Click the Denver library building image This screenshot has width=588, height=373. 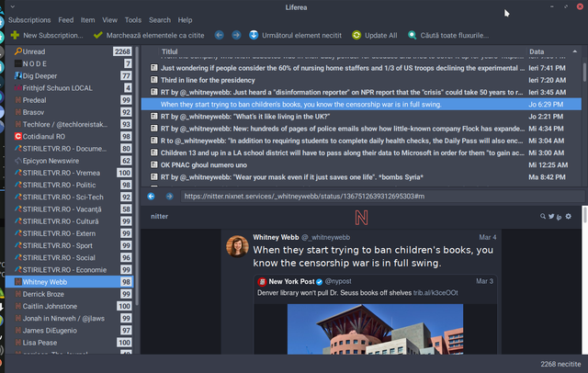point(376,329)
